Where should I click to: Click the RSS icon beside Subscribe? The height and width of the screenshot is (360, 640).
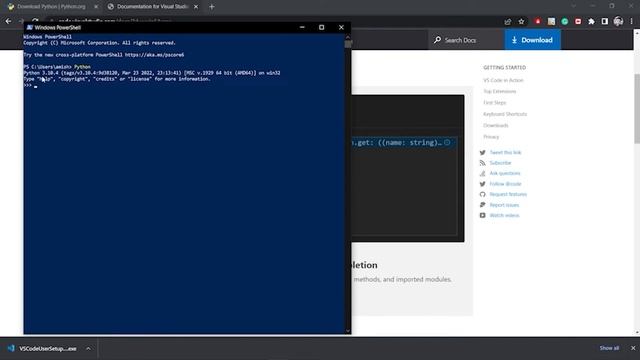pos(482,163)
